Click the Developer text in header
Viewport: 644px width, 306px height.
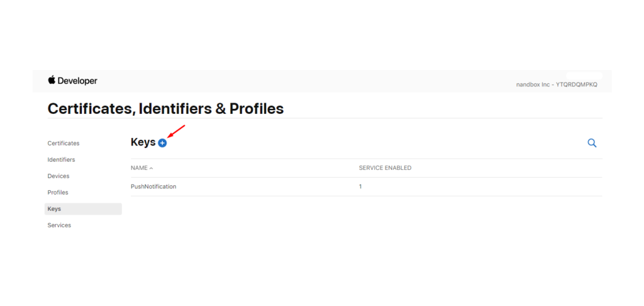79,81
